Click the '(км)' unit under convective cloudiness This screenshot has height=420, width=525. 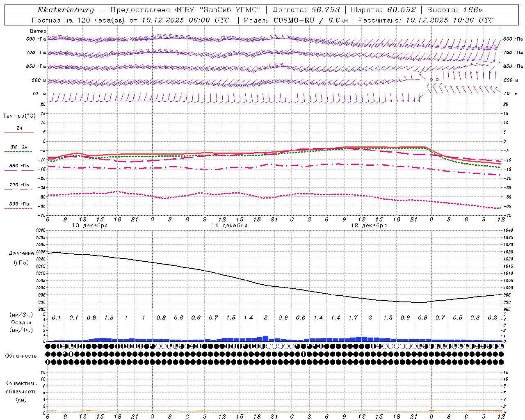21,399
